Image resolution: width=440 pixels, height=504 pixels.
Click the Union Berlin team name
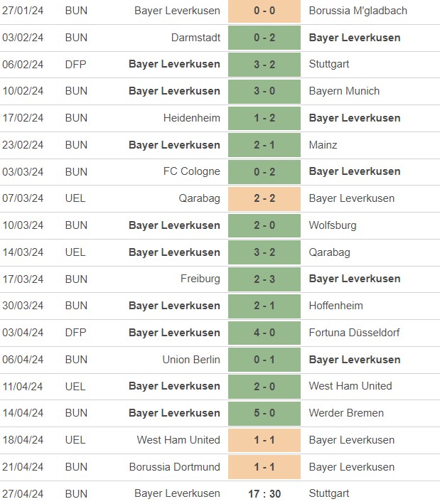[x=191, y=360]
